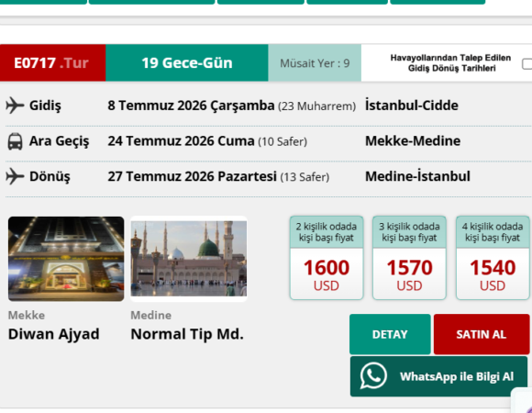The image size is (532, 413).
Task: Open the Diwan Ajyad hotel photo
Action: click(x=66, y=259)
